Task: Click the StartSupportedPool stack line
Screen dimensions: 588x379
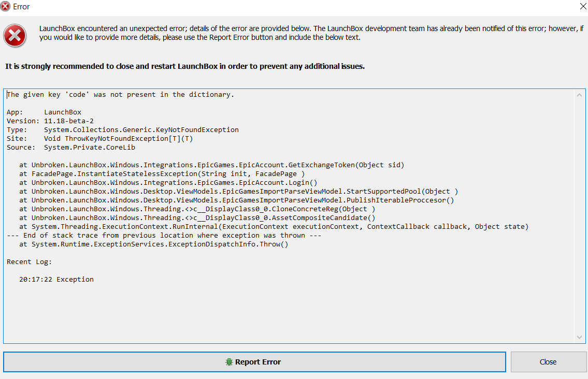Action: click(238, 191)
